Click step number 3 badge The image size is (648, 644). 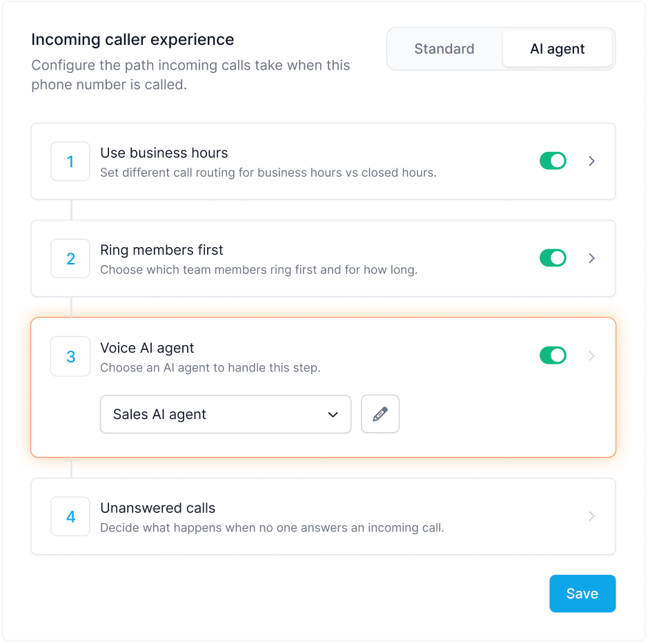70,356
